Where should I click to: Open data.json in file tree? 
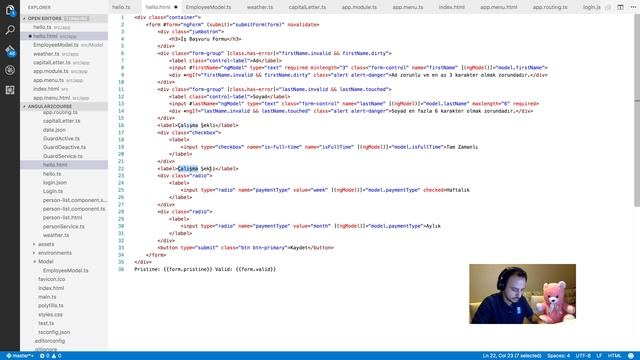tap(54, 130)
